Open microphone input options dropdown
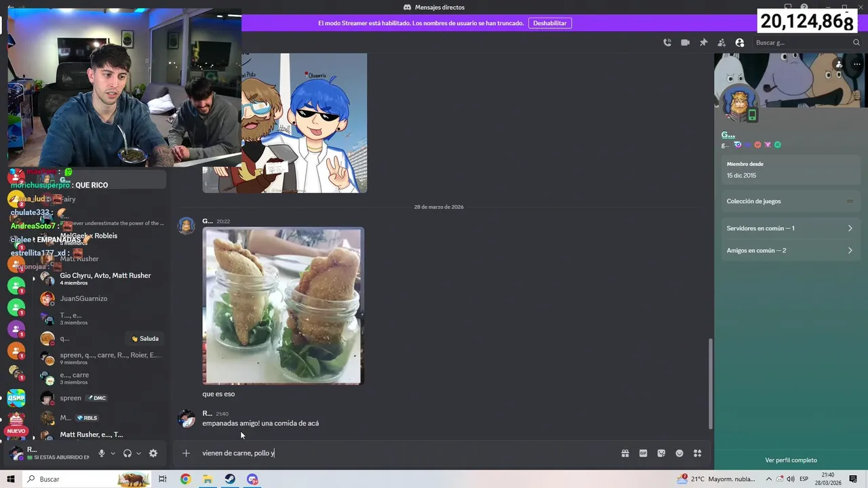Viewport: 868px width, 488px height. pyautogui.click(x=113, y=453)
